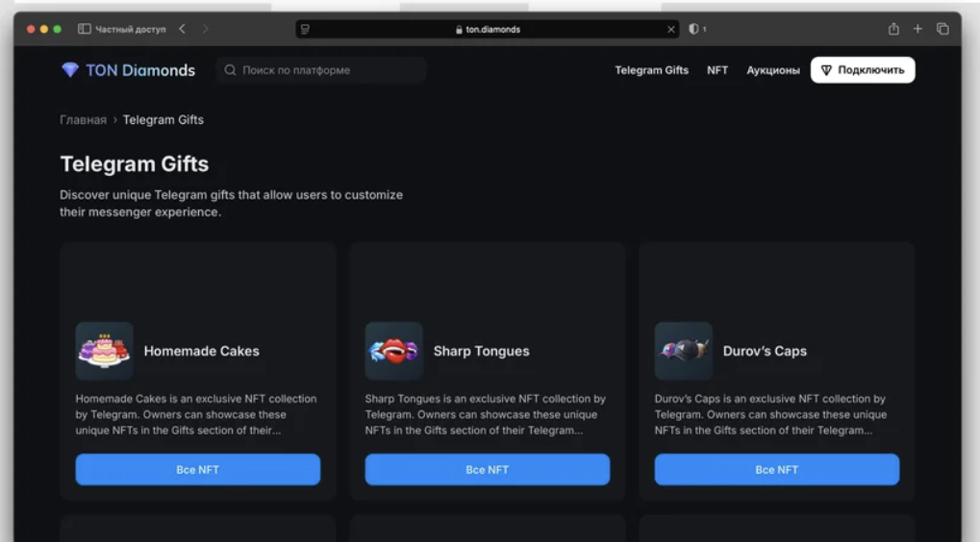The image size is (980, 542).
Task: Open Safari sidebar panel icon
Action: [x=85, y=29]
